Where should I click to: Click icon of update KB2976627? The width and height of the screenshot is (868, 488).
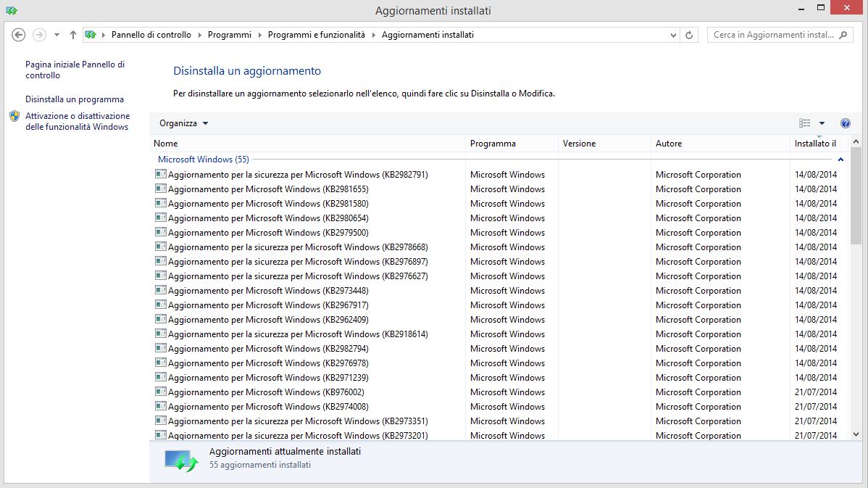point(161,276)
